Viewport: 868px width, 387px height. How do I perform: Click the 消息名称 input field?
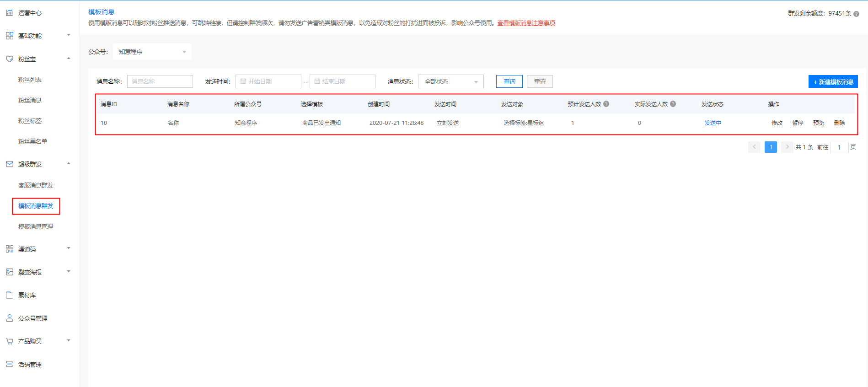coord(160,81)
